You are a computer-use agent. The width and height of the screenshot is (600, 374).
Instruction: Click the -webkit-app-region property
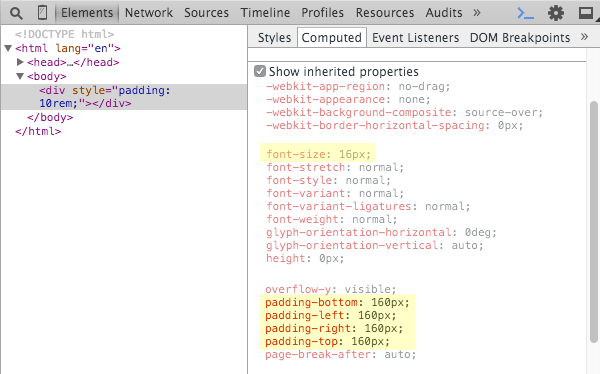point(358,87)
